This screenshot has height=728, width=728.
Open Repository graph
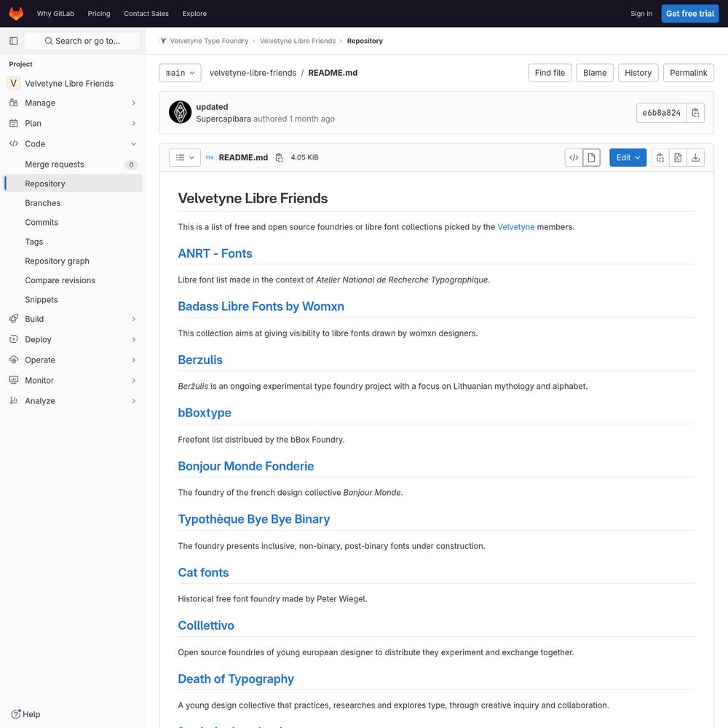(x=73, y=261)
